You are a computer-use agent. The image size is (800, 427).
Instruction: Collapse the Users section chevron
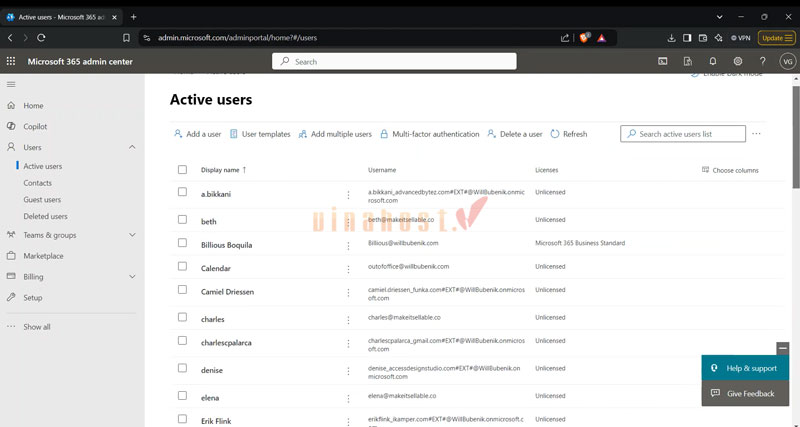tap(132, 147)
